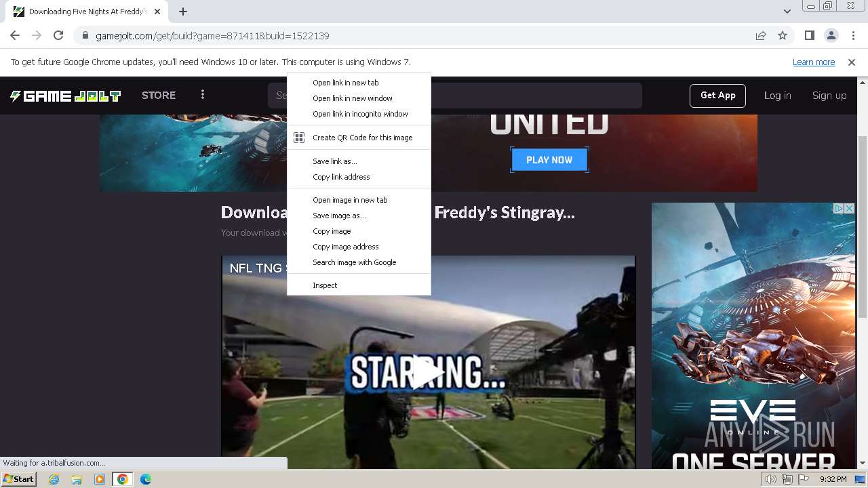The image size is (868, 488).
Task: Choose Open link in incognito window
Action: tap(359, 114)
